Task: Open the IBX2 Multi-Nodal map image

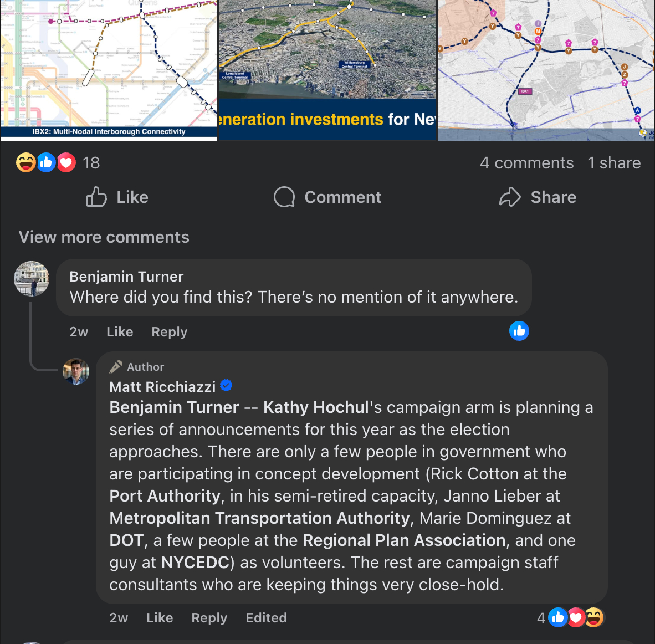Action: point(109,67)
